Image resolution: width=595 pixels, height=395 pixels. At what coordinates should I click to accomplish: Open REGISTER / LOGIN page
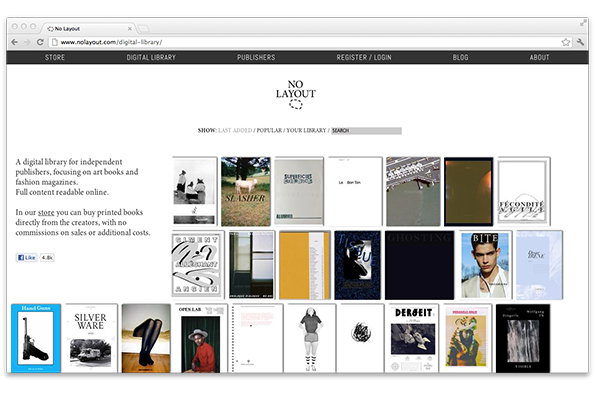coord(364,57)
